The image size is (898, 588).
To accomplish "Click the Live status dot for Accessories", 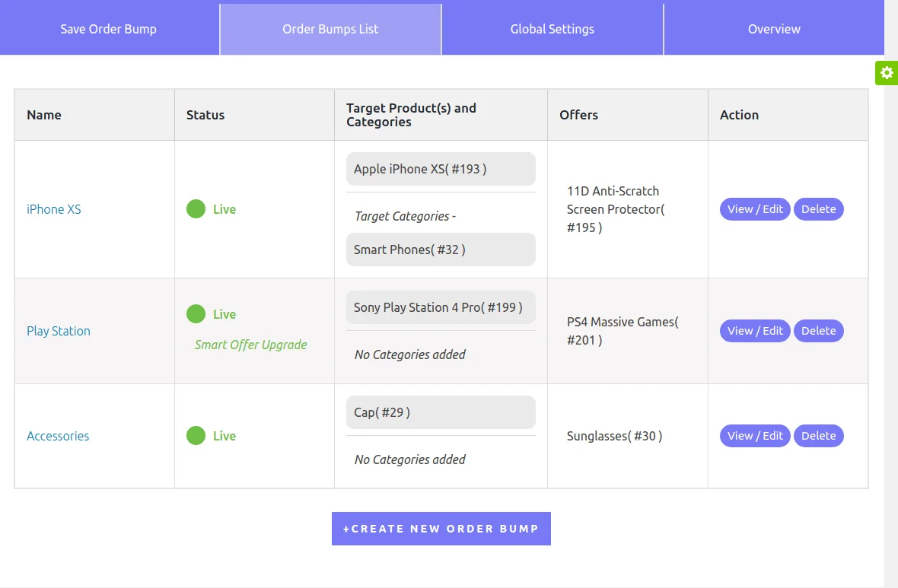I will tap(197, 435).
